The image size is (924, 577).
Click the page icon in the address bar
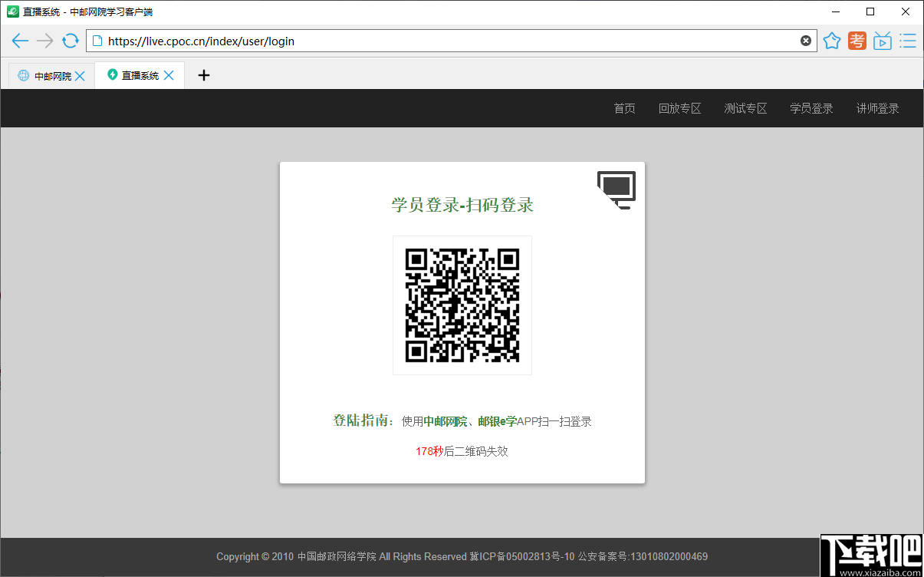(x=97, y=41)
